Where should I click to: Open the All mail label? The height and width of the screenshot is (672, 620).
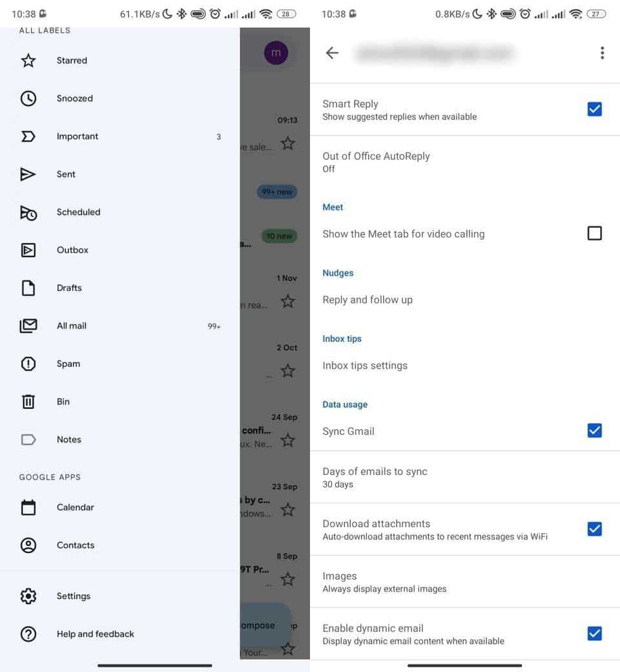[x=72, y=326]
